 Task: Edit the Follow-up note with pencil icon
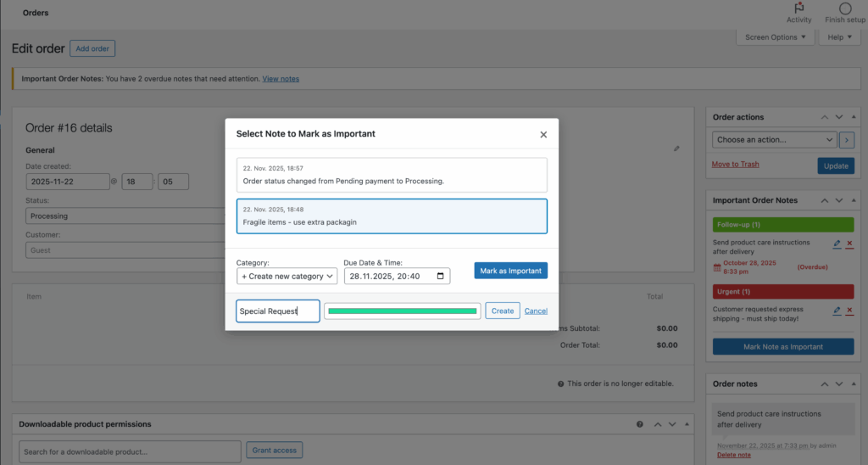pyautogui.click(x=837, y=244)
